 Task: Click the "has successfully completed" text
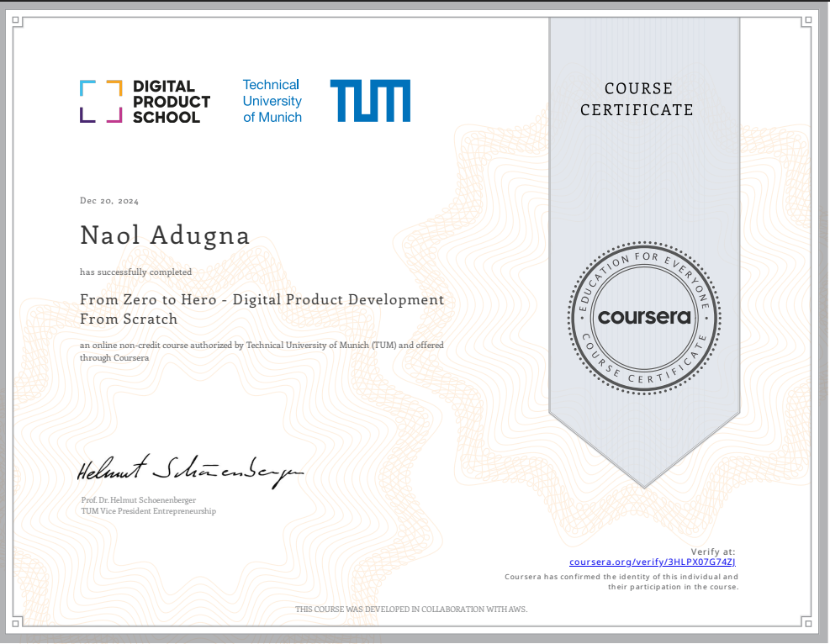tap(135, 272)
